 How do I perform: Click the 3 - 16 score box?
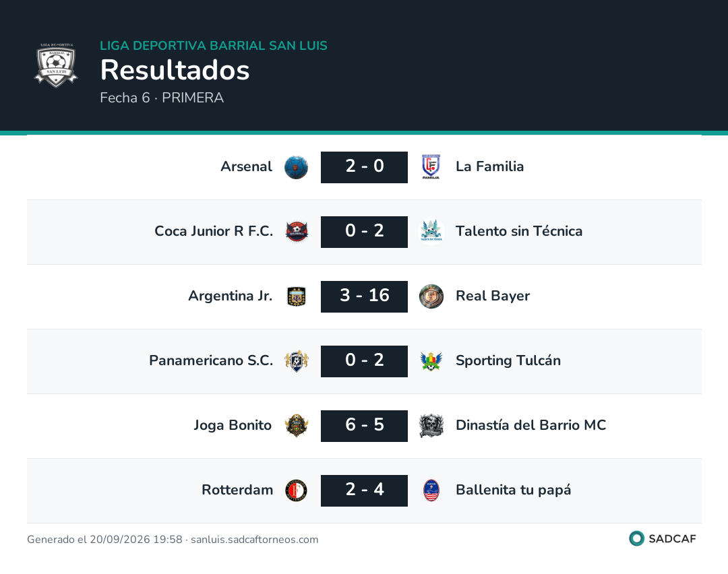(x=365, y=296)
